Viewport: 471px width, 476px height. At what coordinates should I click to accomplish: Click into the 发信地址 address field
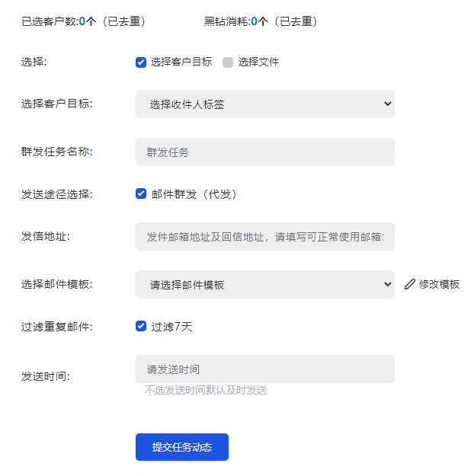(x=264, y=237)
